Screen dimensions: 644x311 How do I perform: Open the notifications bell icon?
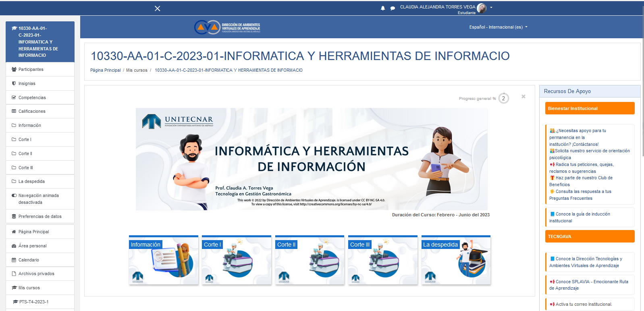(x=383, y=8)
